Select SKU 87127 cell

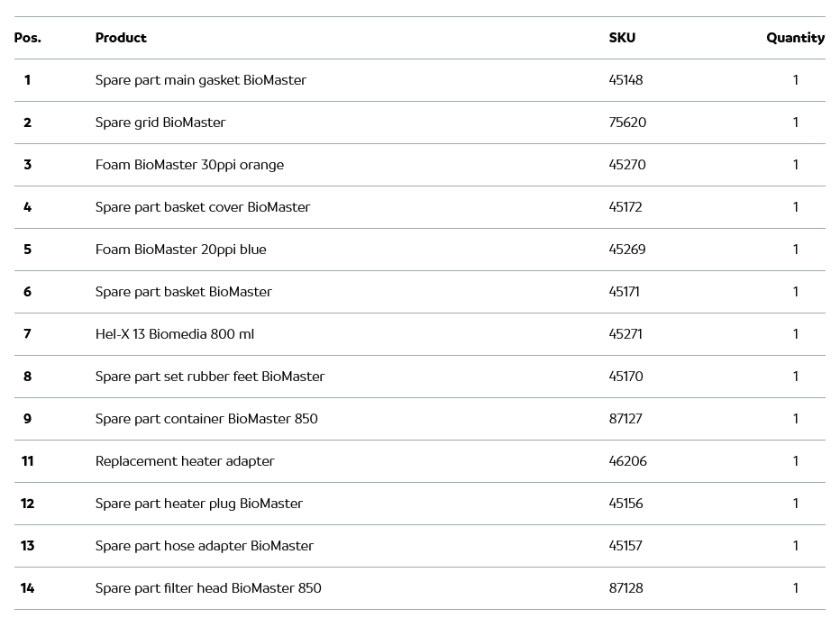coord(625,419)
